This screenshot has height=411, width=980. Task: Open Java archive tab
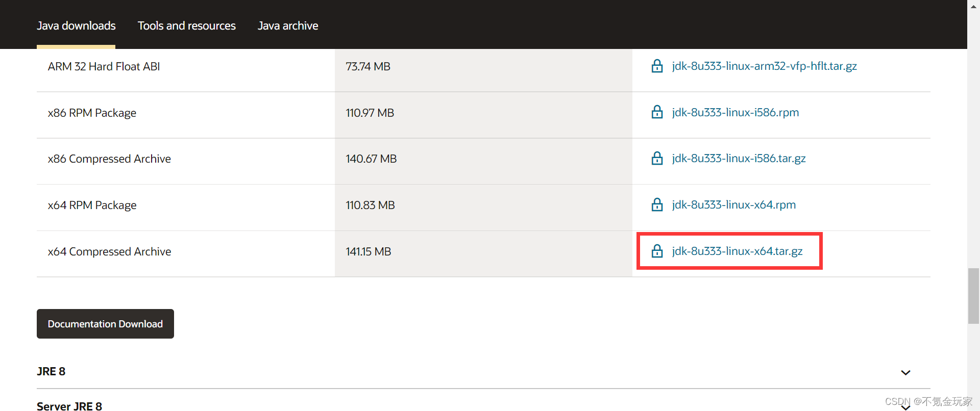click(288, 25)
